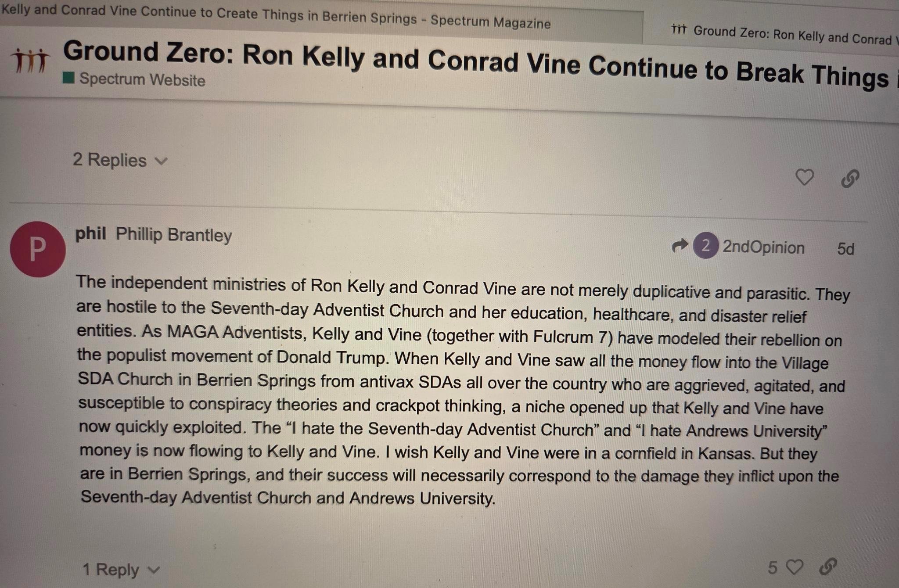The height and width of the screenshot is (588, 899).
Task: Click the Spectrum logo beside the topic title
Action: pos(30,61)
